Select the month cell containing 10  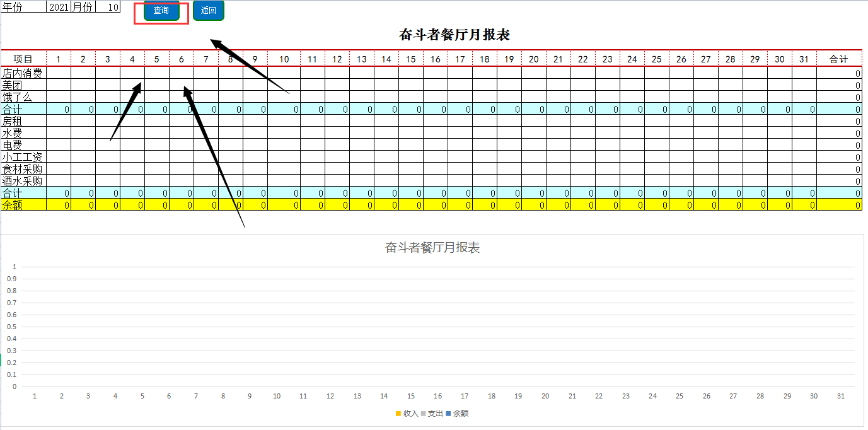[108, 8]
